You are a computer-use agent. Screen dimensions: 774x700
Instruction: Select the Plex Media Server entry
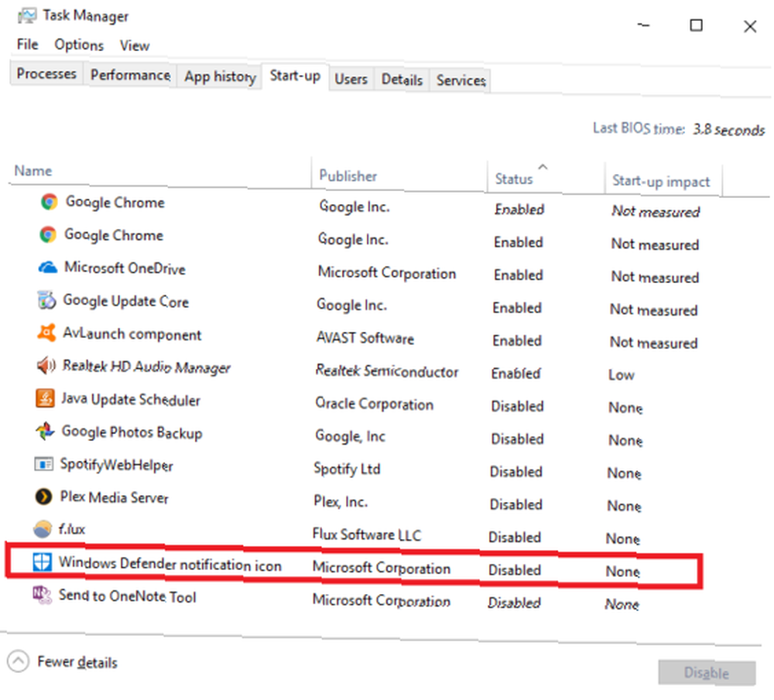[x=114, y=497]
